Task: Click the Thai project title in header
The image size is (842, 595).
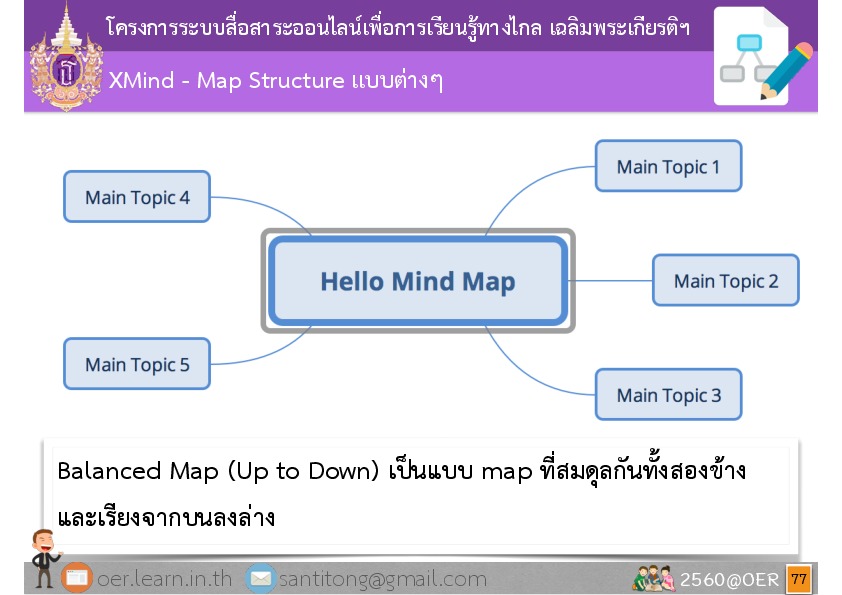Action: [x=397, y=27]
